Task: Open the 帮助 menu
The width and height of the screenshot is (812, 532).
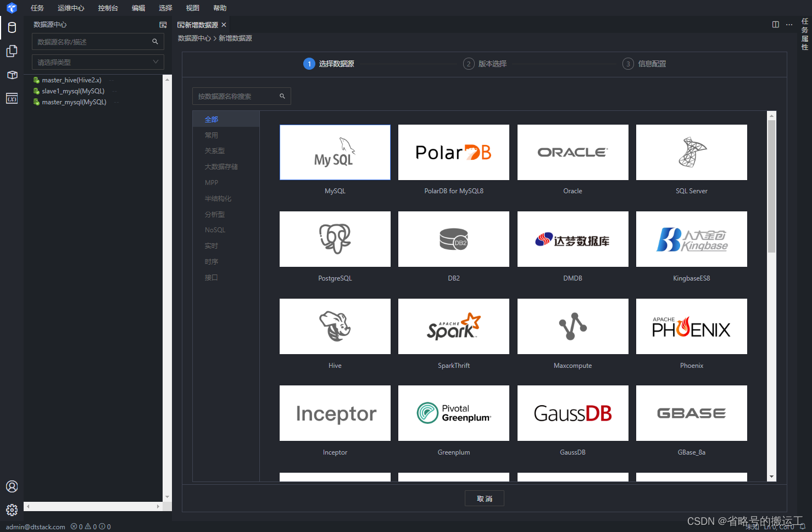Action: pos(220,8)
